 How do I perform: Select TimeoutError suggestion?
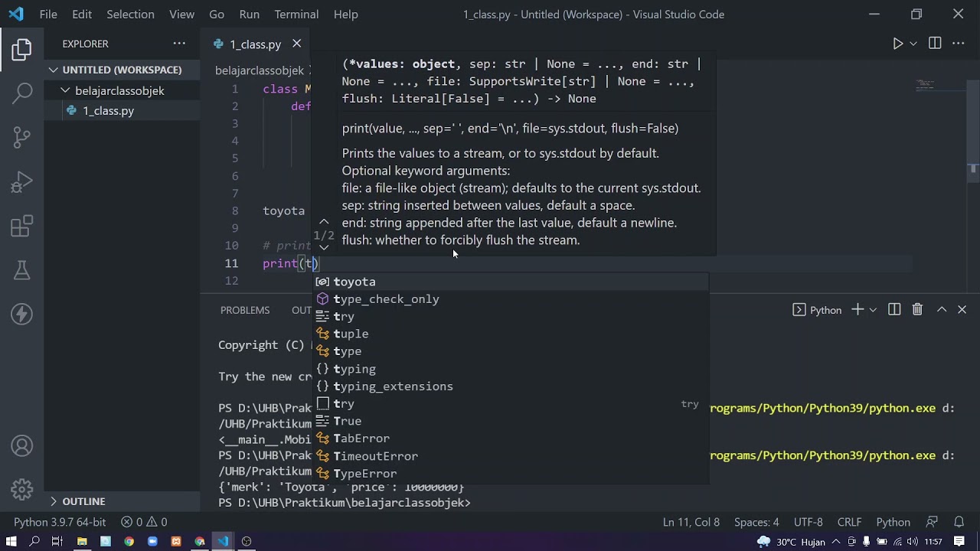511,456
